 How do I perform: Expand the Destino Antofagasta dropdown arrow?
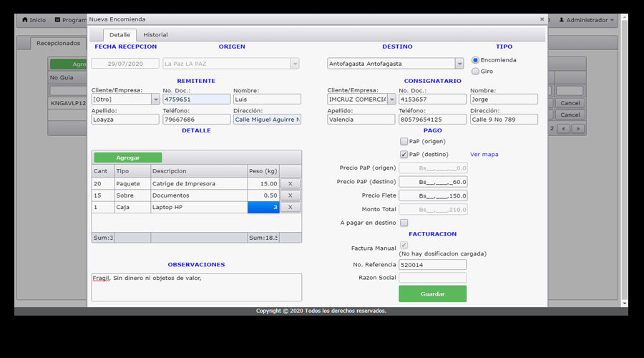(x=459, y=64)
